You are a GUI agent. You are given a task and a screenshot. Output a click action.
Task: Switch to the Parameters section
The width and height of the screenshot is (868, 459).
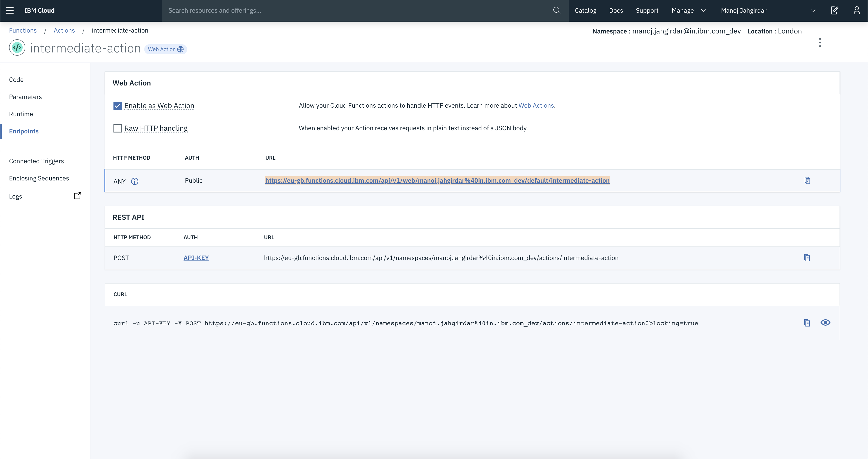[25, 97]
